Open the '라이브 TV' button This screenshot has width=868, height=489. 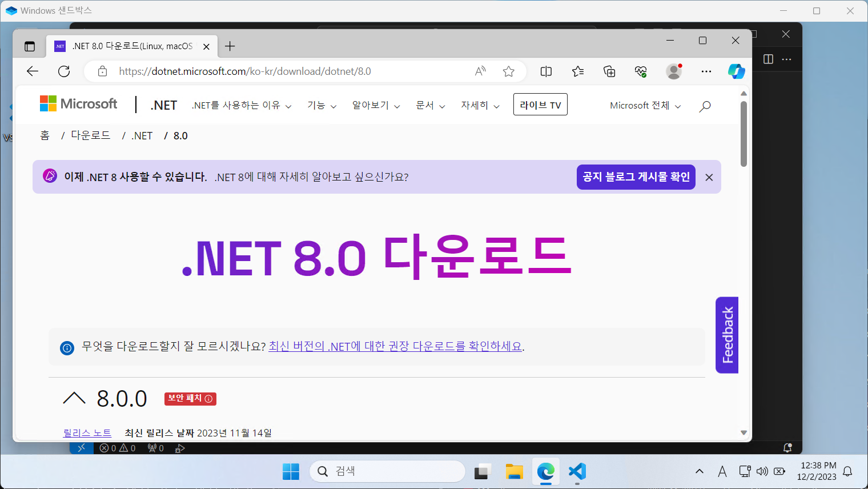(540, 105)
